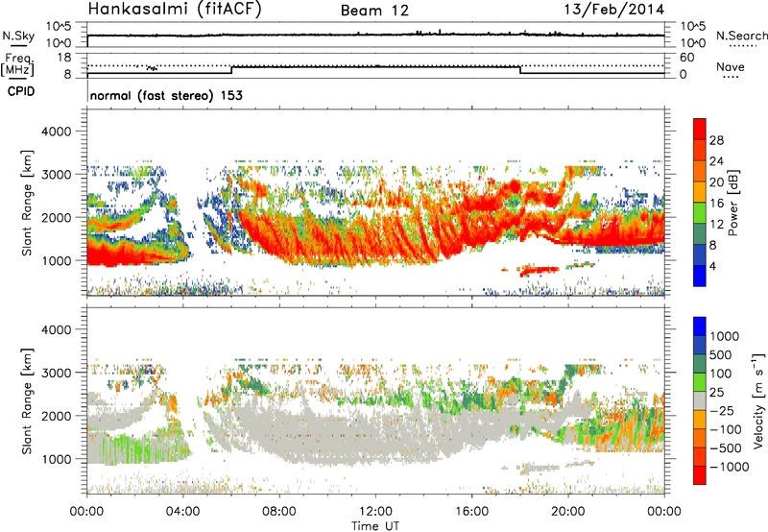Click the 18 tick on frequency axis
768x532 pixels.
pyautogui.click(x=64, y=58)
